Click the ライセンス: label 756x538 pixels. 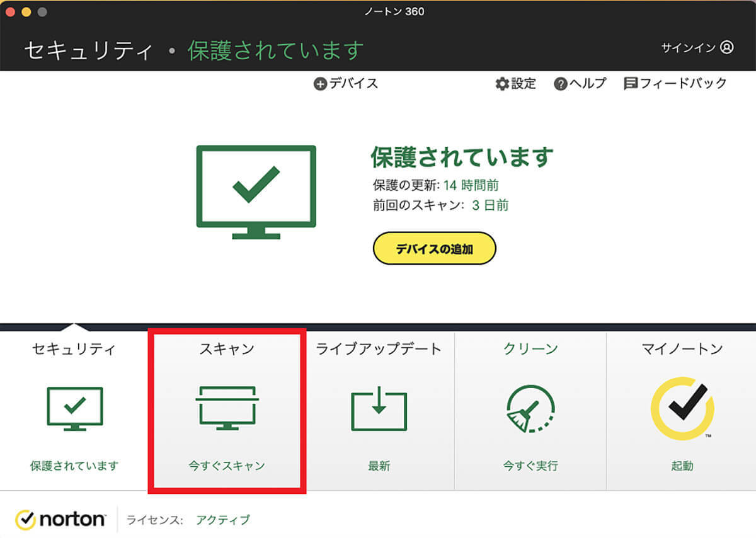coord(155,520)
